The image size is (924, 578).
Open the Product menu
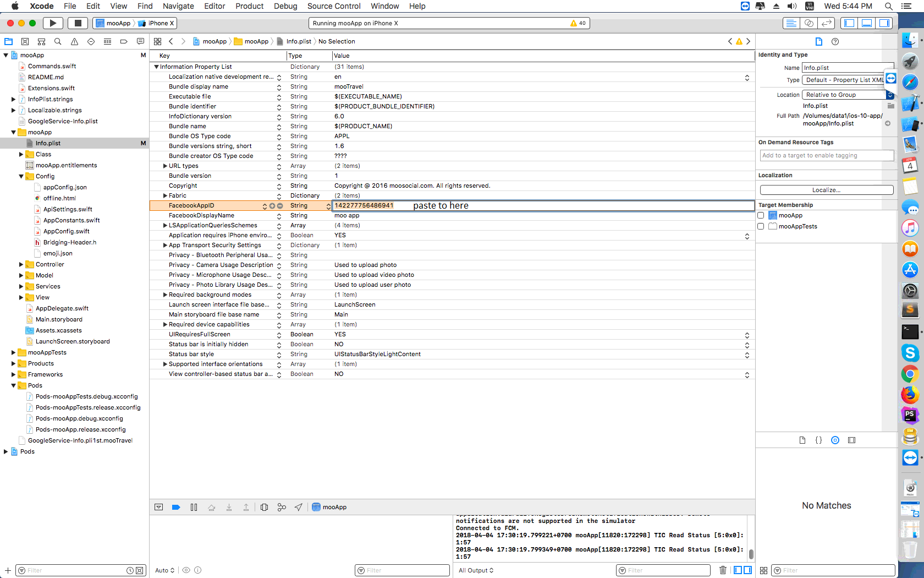(250, 6)
